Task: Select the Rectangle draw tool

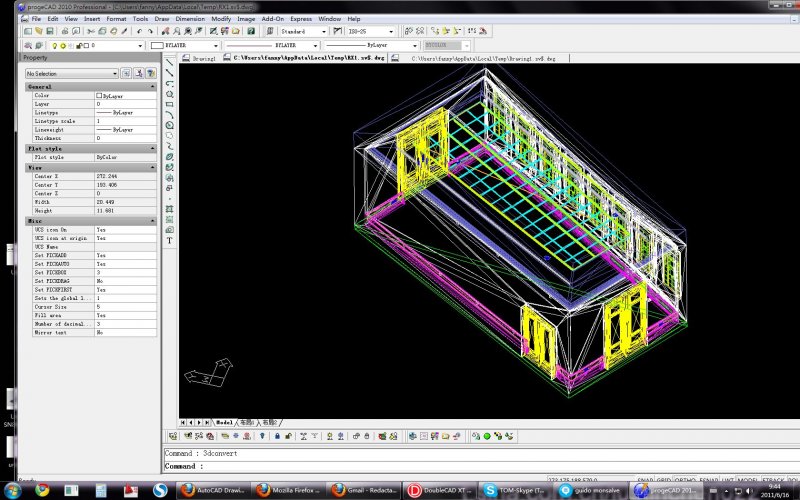Action: click(170, 104)
